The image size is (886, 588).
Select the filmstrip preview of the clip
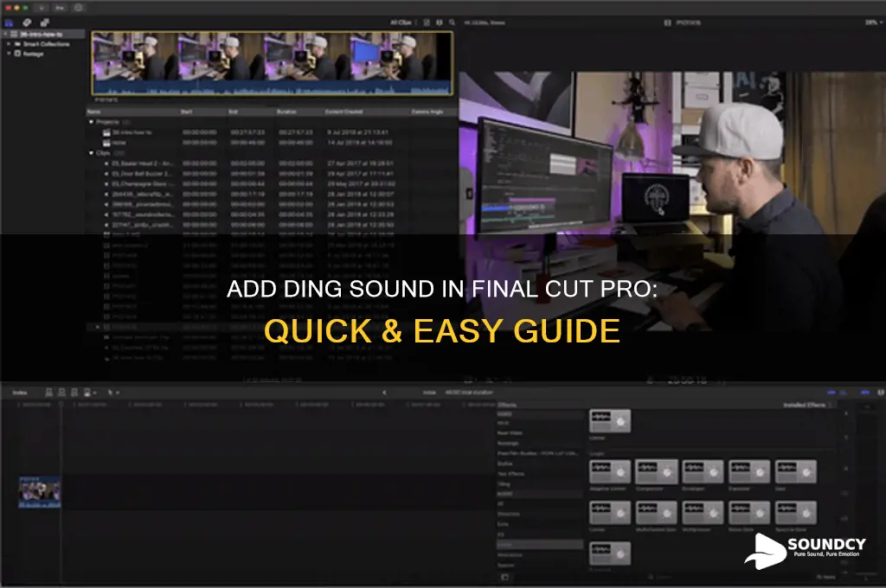272,63
